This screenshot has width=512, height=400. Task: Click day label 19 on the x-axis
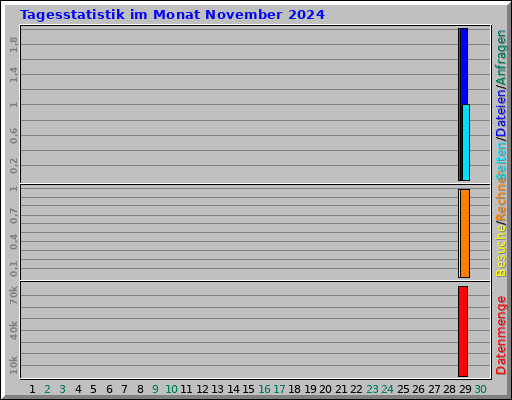310,389
